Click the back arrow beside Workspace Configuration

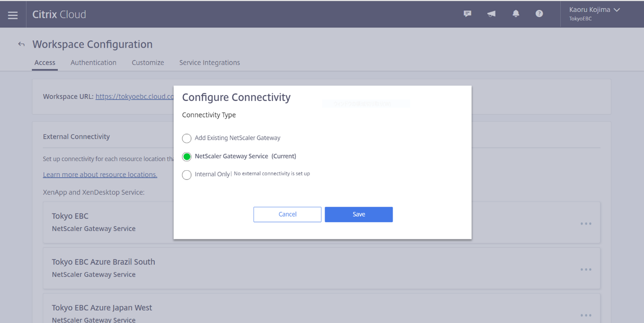click(x=21, y=44)
